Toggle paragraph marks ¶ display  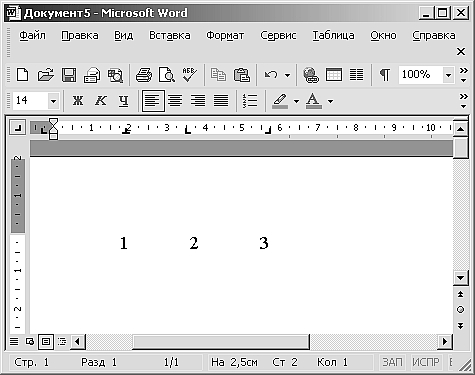[x=385, y=75]
